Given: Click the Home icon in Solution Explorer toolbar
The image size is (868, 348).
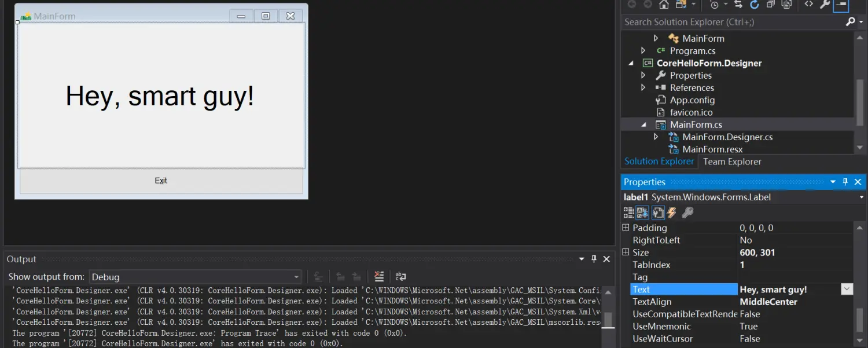Looking at the screenshot, I should (x=664, y=5).
